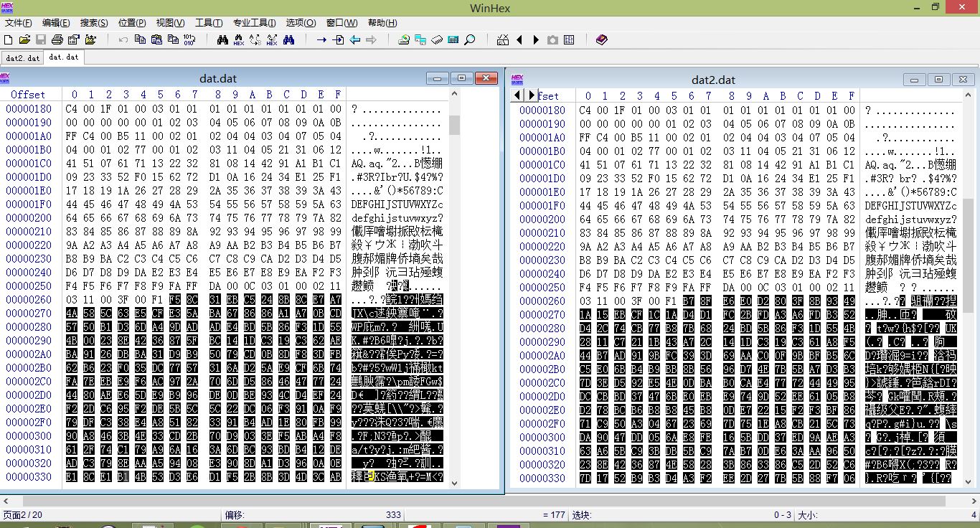Click status bar value = 177
Viewport: 980px width, 528px height.
(553, 515)
